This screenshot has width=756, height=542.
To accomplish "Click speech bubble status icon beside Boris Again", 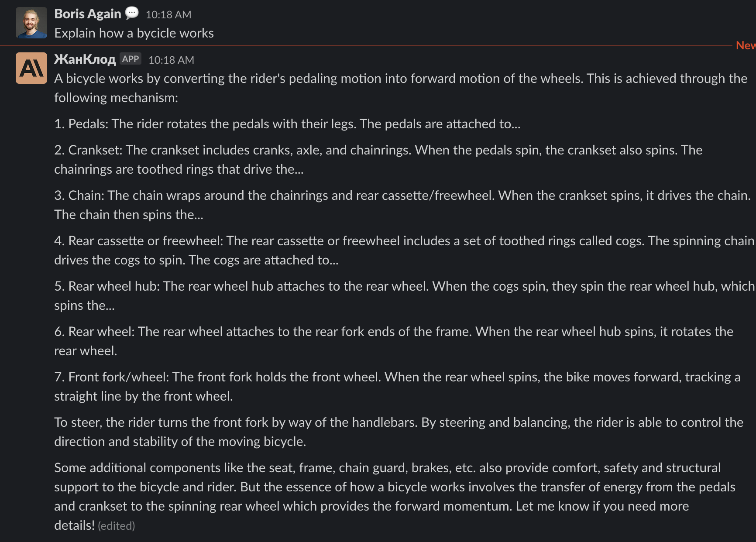I will pyautogui.click(x=132, y=13).
